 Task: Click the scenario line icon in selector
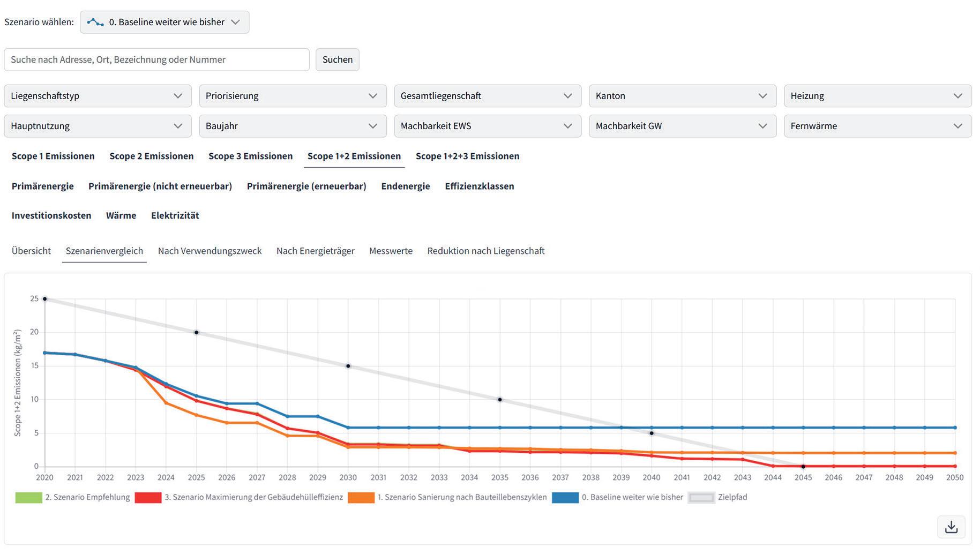pos(95,23)
